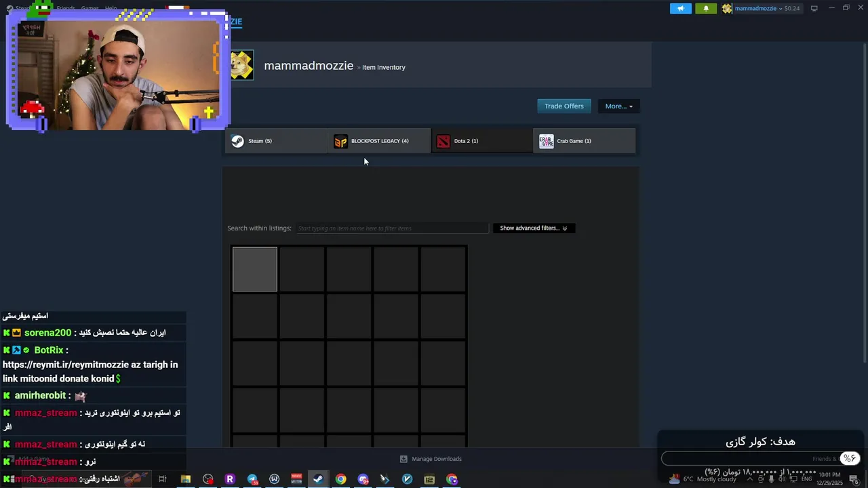Open the OBS app in the taskbar
Screen dimensions: 868x488
click(208, 479)
